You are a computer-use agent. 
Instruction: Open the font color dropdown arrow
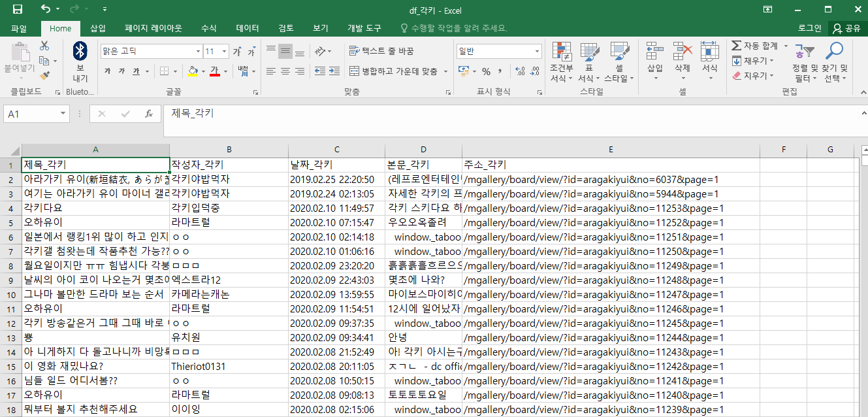pos(225,71)
